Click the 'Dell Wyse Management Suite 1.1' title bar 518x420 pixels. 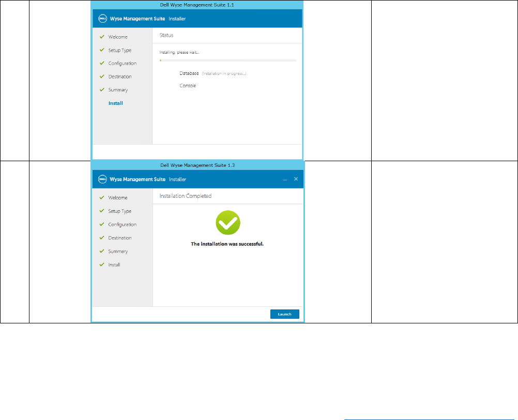click(x=197, y=5)
